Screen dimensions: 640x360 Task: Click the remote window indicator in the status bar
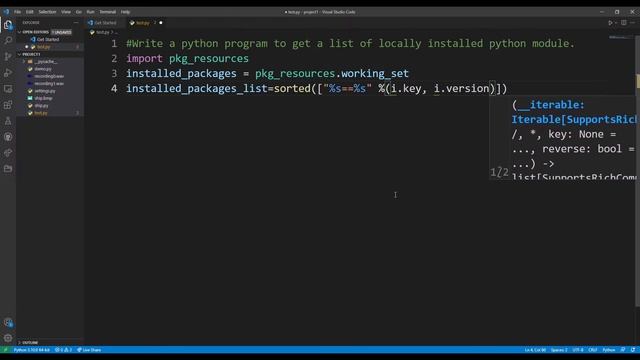(x=5, y=350)
